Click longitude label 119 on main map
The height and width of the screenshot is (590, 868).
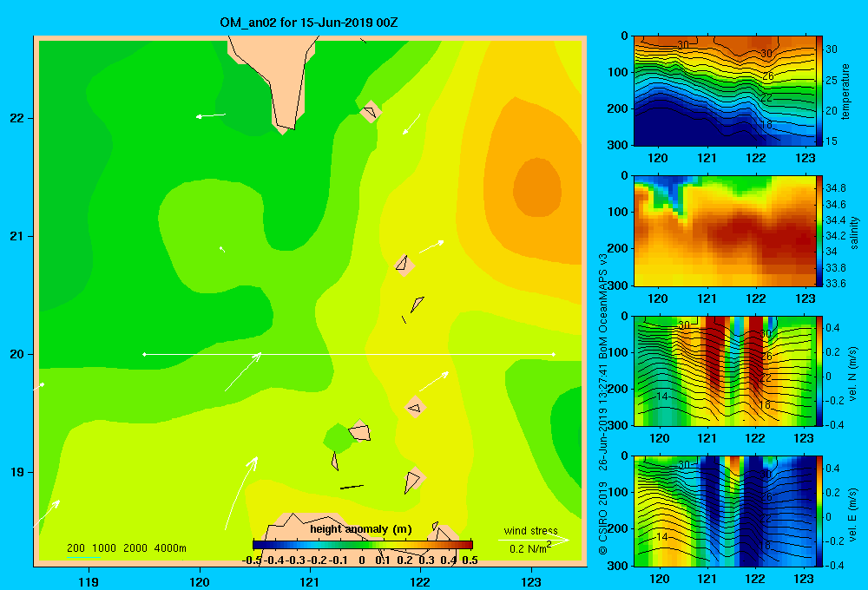click(x=89, y=581)
